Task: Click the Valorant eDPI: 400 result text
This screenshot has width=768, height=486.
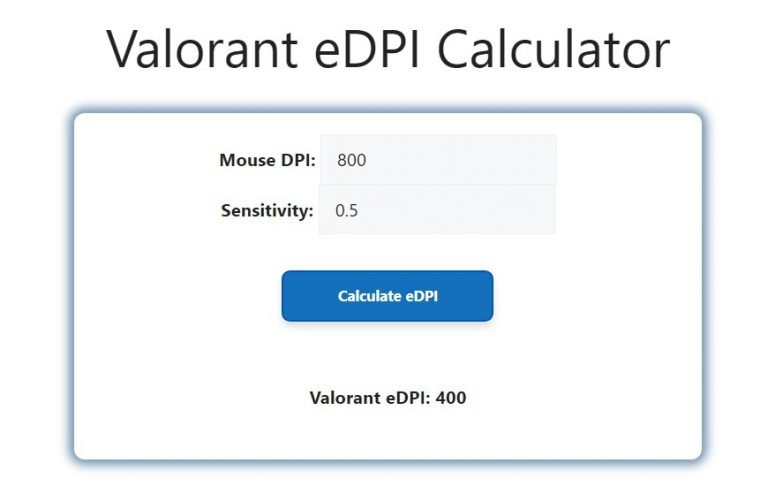Action: [x=387, y=398]
